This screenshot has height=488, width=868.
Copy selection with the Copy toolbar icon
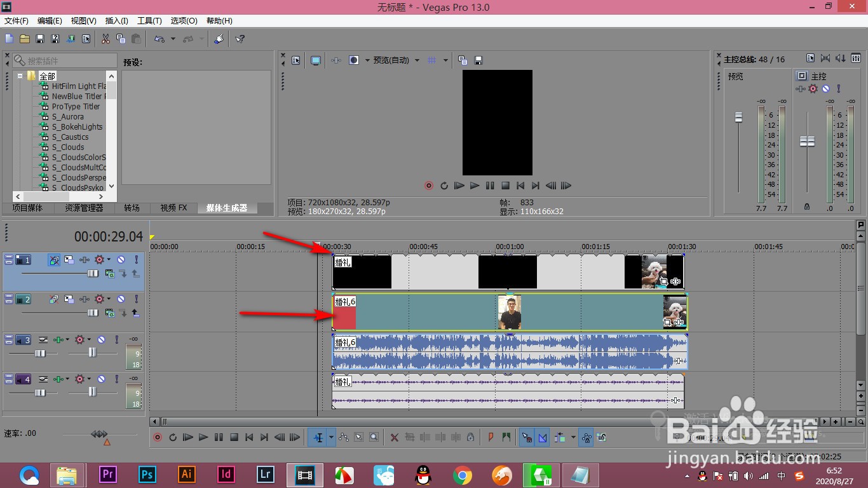click(121, 39)
